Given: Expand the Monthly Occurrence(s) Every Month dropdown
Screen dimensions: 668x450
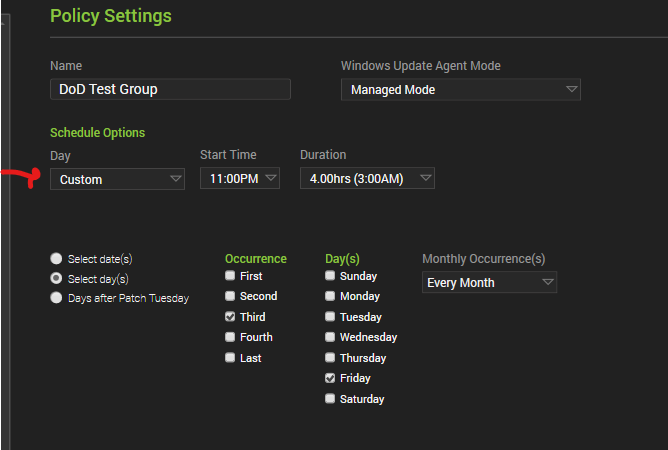Looking at the screenshot, I should pos(489,283).
